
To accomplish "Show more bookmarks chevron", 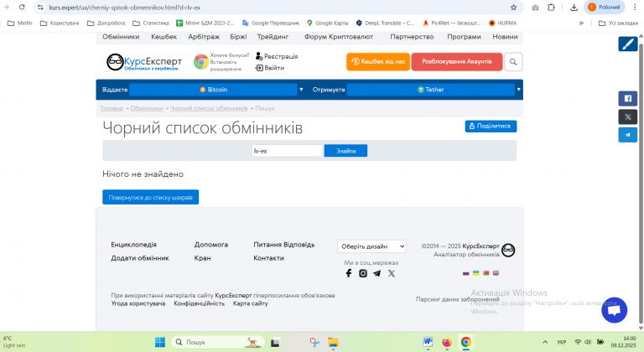I will coord(581,23).
